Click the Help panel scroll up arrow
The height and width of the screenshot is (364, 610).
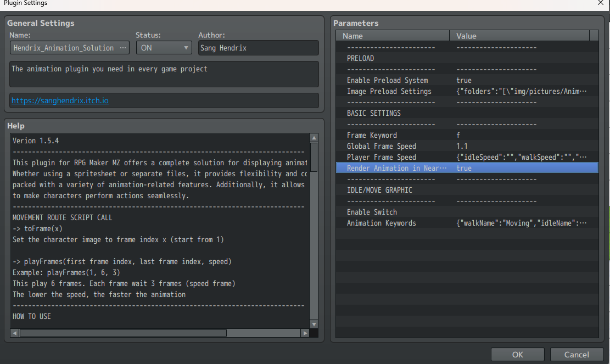[314, 138]
